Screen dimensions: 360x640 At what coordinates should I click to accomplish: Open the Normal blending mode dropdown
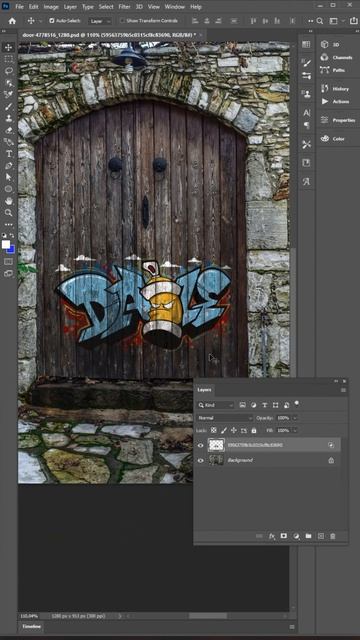tap(225, 418)
